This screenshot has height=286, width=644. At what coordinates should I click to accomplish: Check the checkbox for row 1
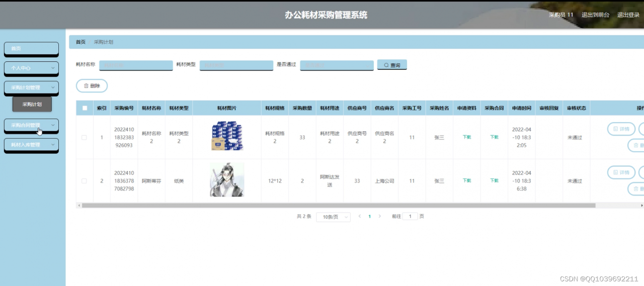click(x=84, y=138)
